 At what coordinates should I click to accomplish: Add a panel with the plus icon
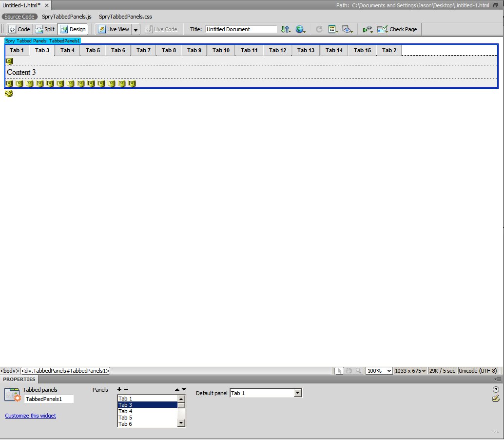click(x=119, y=389)
